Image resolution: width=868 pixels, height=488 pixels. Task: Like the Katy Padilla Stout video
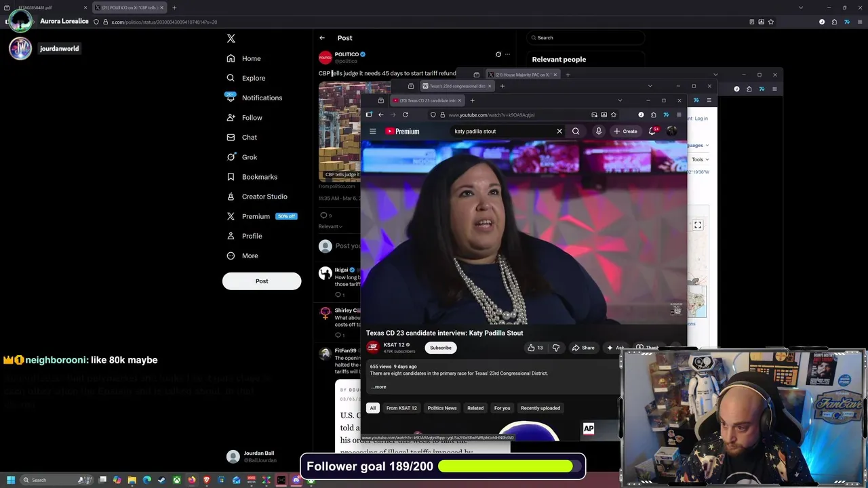tap(535, 348)
